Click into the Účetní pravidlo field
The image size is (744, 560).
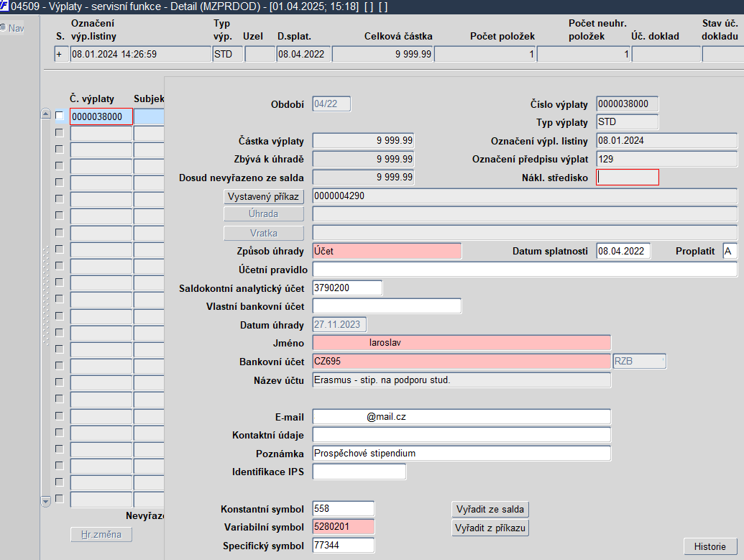[525, 270]
